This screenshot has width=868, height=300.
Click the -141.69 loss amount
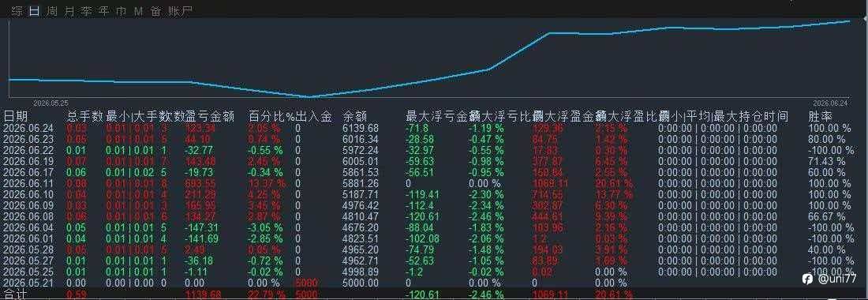(201, 238)
